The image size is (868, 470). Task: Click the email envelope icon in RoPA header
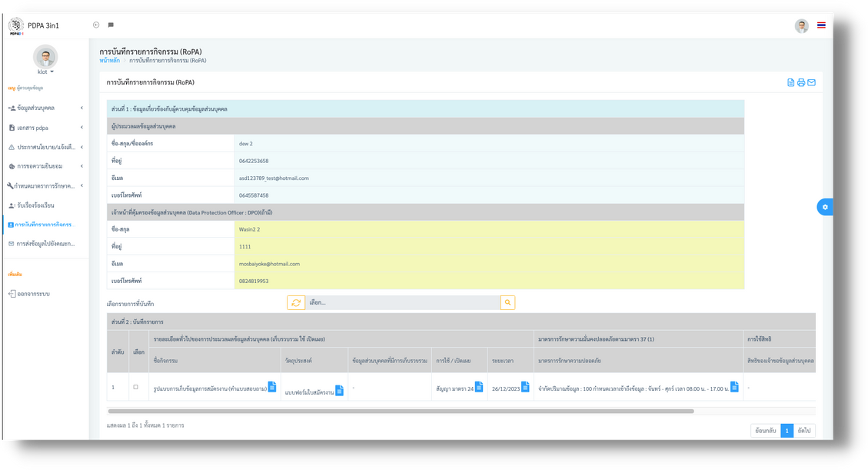coord(812,82)
